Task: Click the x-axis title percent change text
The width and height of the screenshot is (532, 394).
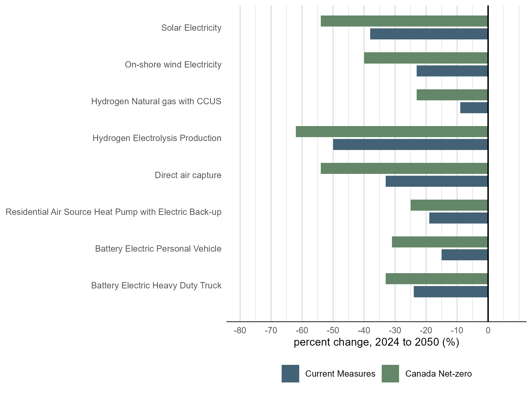Action: pos(376,342)
